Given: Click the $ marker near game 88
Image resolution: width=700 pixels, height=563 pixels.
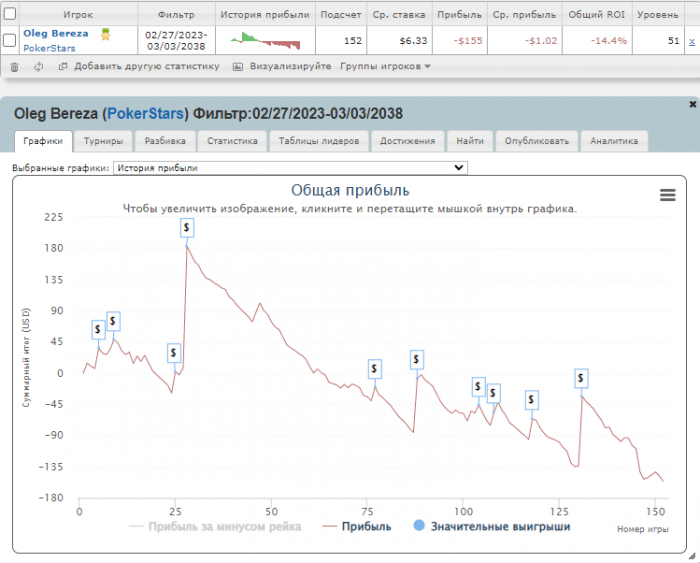Looking at the screenshot, I should pyautogui.click(x=417, y=359).
